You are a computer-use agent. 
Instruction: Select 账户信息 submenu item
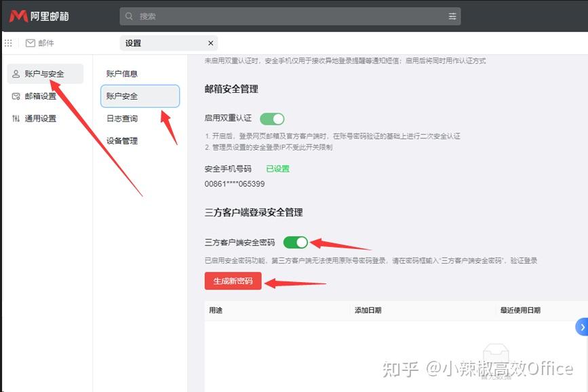pyautogui.click(x=140, y=73)
